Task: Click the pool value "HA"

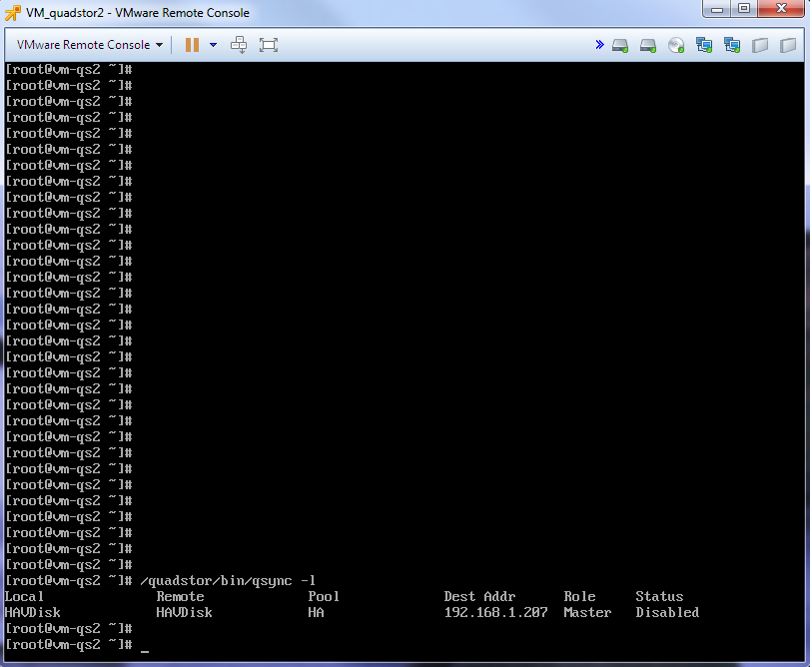Action: click(316, 613)
